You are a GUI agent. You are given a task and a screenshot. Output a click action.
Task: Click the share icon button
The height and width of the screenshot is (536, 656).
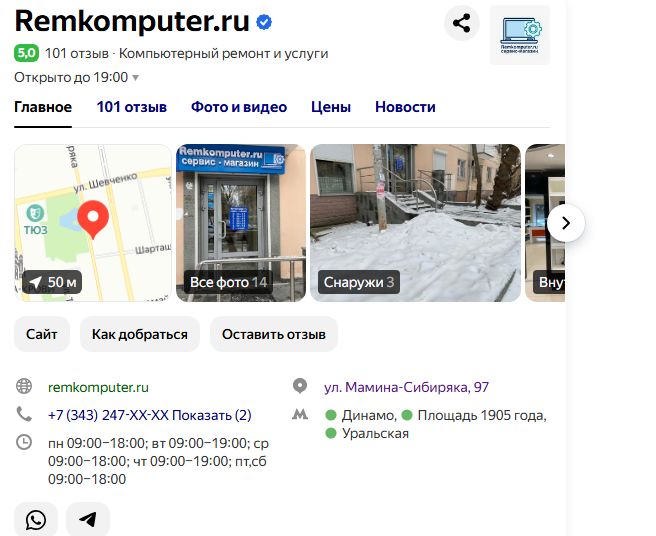tap(462, 23)
